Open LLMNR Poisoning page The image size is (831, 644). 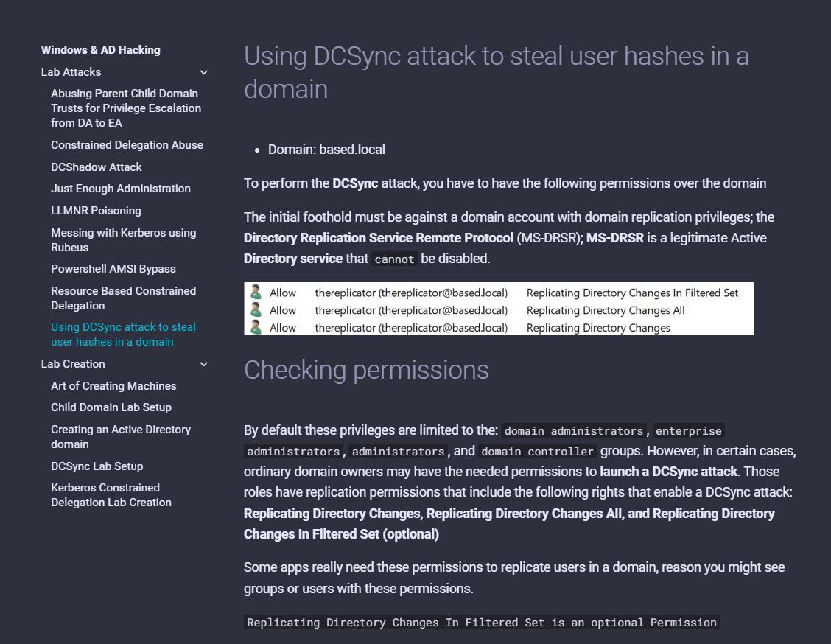[x=96, y=211]
